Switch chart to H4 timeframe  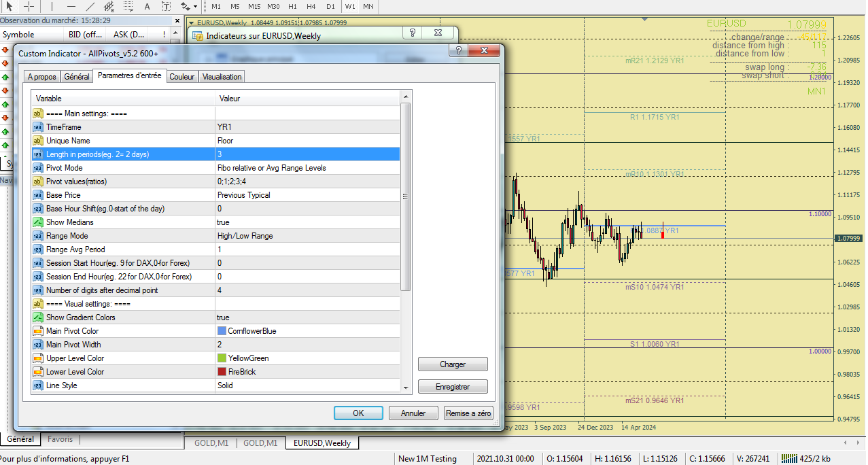point(311,6)
